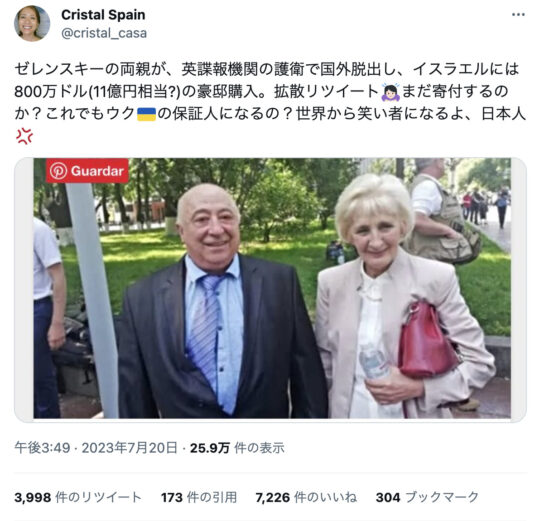Click the Cristal Spain profile avatar
540x521 pixels.
[x=32, y=23]
